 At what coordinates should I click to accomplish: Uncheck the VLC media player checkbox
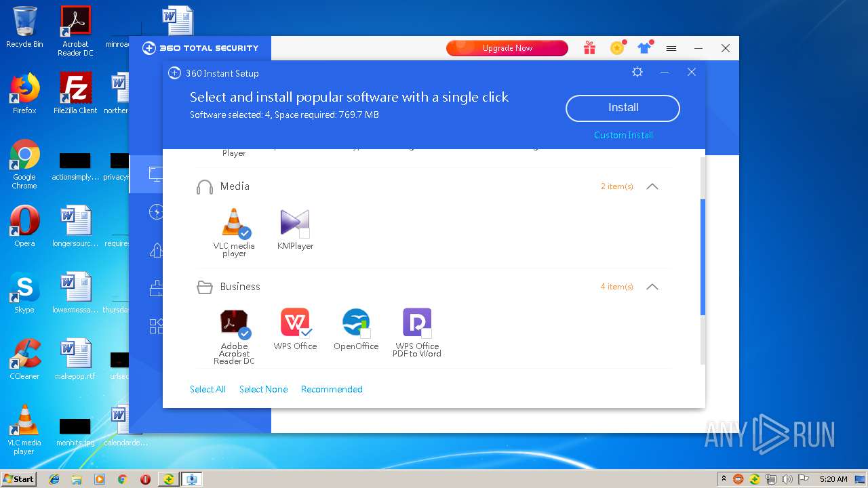(x=245, y=233)
